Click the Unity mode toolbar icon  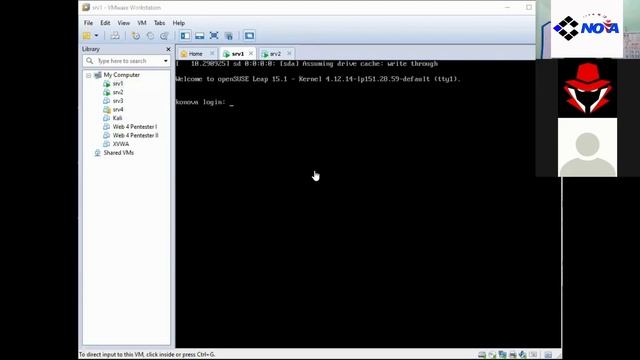(229, 36)
